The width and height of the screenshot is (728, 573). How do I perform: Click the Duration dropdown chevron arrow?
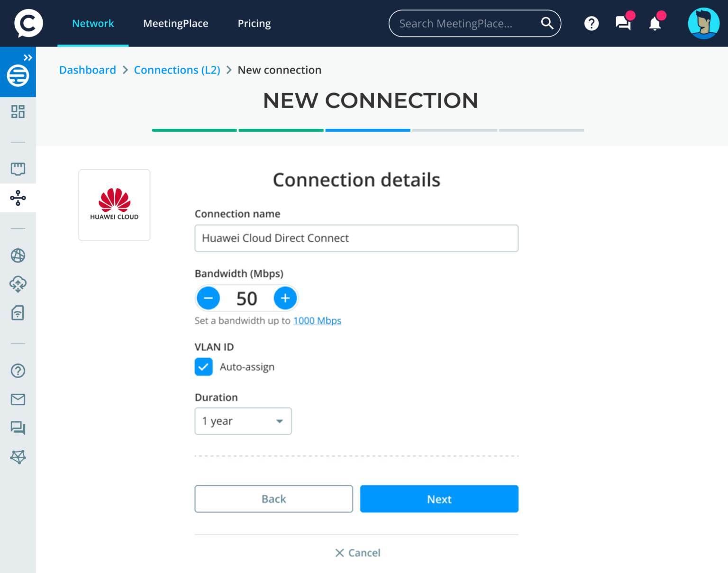[x=279, y=421]
